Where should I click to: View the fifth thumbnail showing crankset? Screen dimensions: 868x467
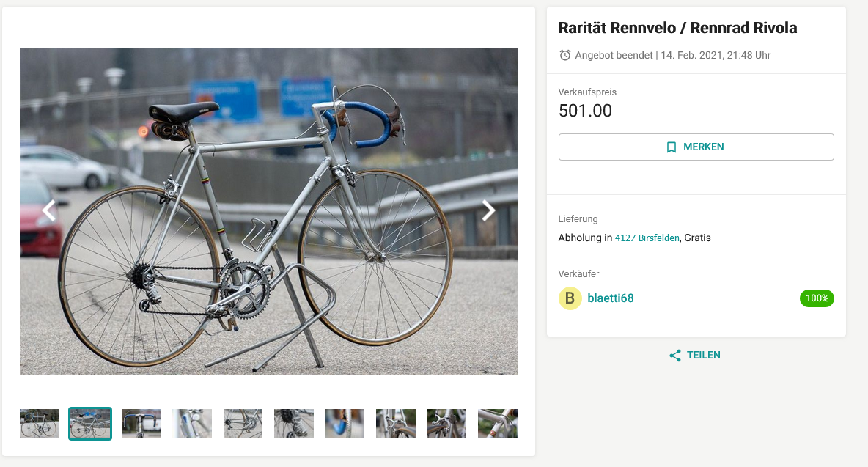coord(243,424)
